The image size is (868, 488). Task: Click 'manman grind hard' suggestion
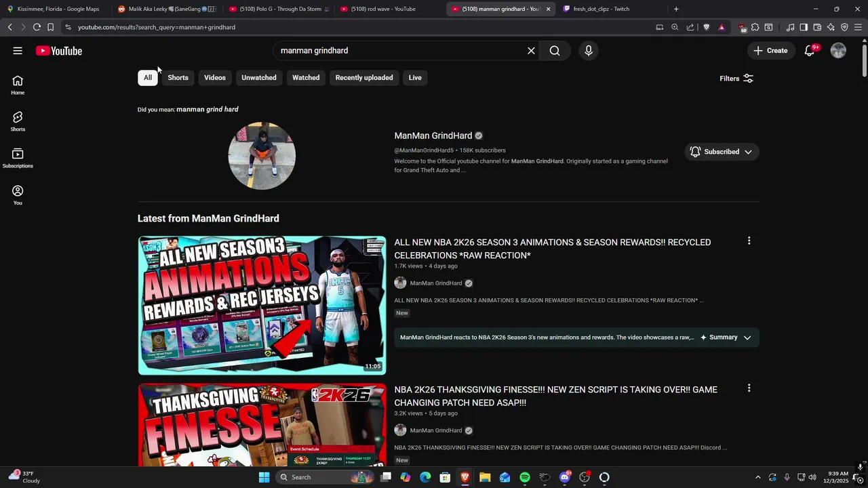tap(208, 109)
